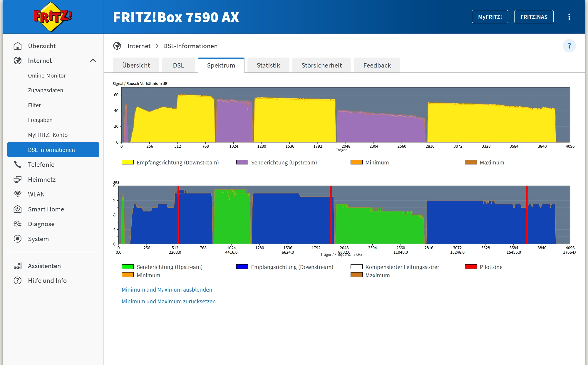Click 'Minimum und Maximum zurücksetzen' link
Viewport: 588px width, 365px height.
click(x=168, y=301)
